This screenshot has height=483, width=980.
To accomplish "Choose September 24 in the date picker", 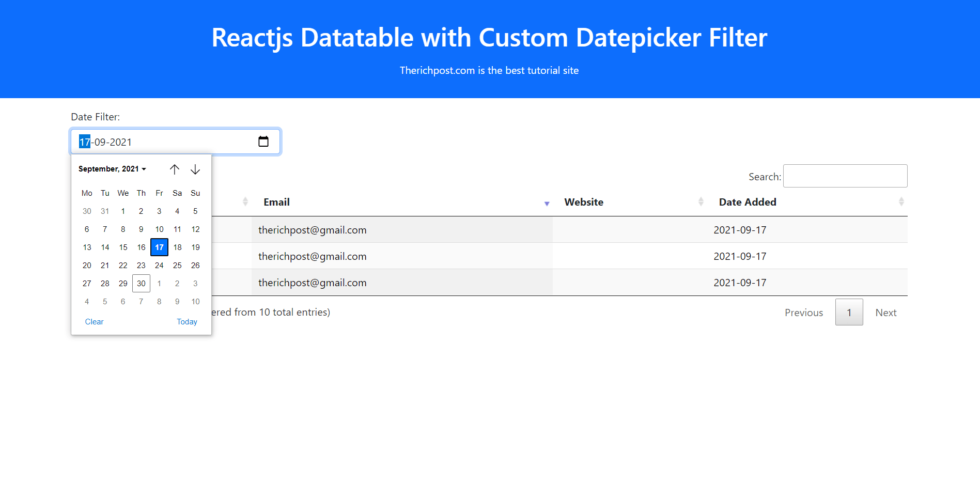I will 159,266.
